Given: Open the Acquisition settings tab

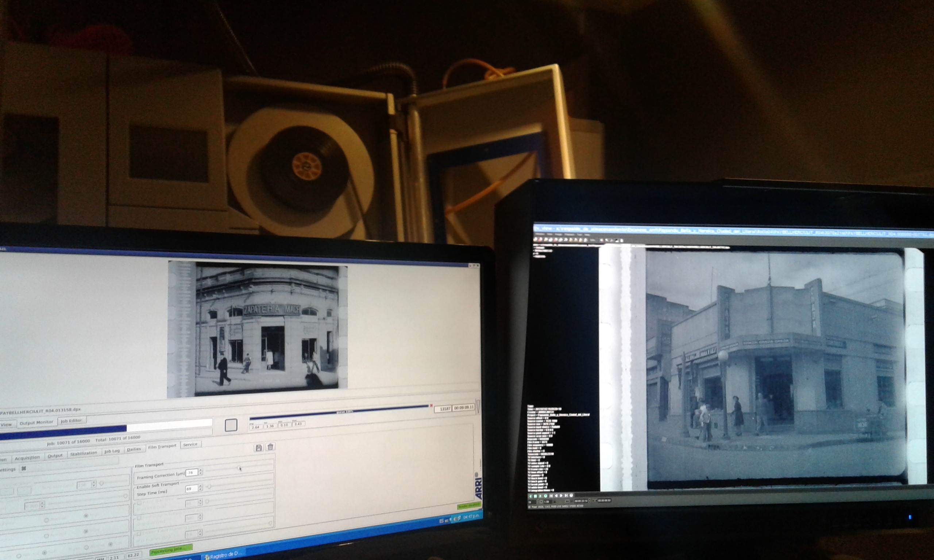Looking at the screenshot, I should point(27,457).
